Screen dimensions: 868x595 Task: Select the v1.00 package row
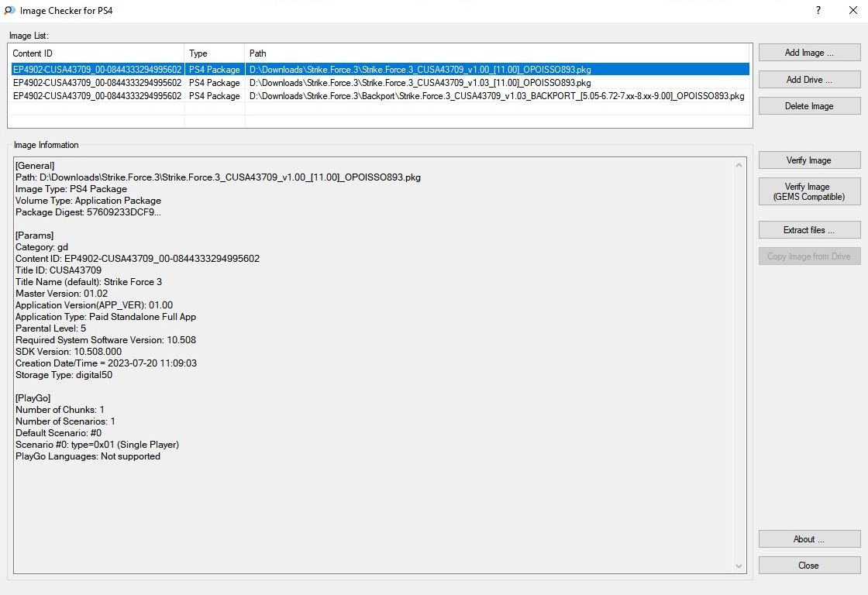pos(418,70)
